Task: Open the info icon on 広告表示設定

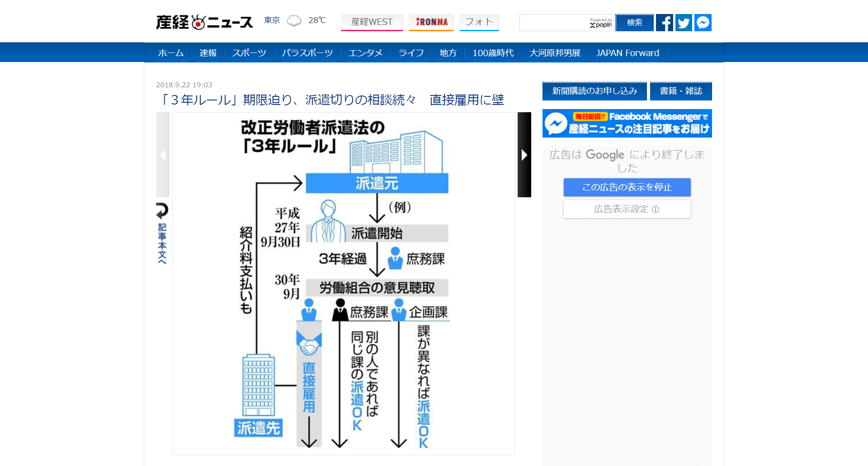Action: point(656,209)
